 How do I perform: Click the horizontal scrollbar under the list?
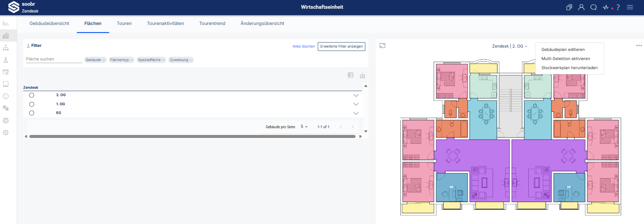click(x=192, y=137)
